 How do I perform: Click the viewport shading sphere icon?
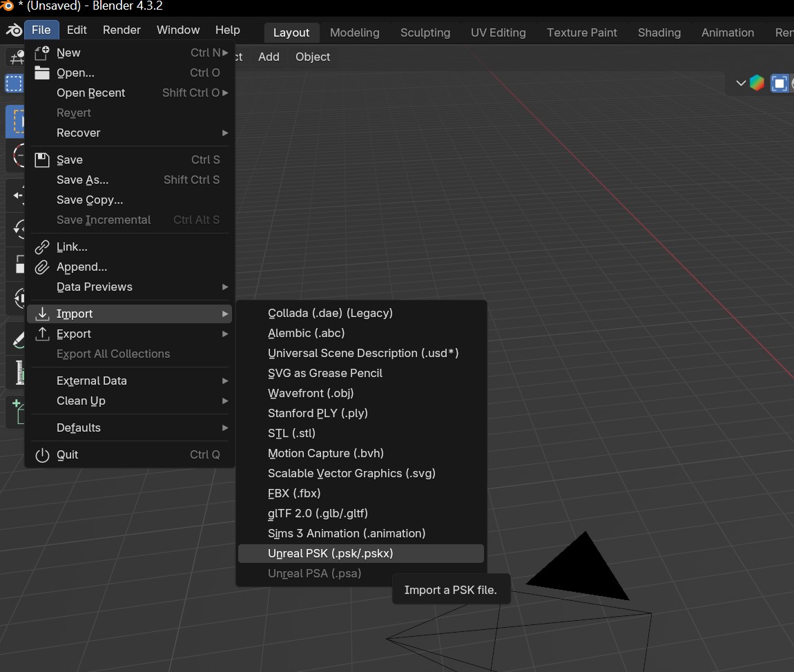[757, 83]
